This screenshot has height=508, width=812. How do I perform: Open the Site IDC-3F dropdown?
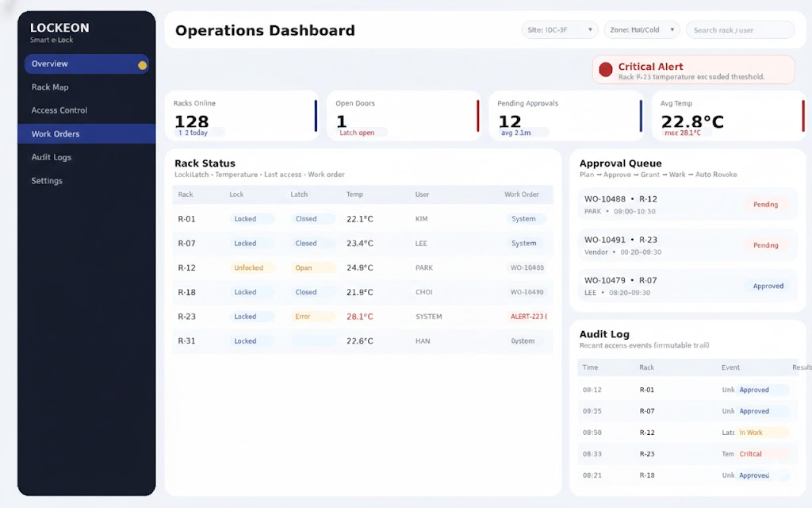click(559, 30)
